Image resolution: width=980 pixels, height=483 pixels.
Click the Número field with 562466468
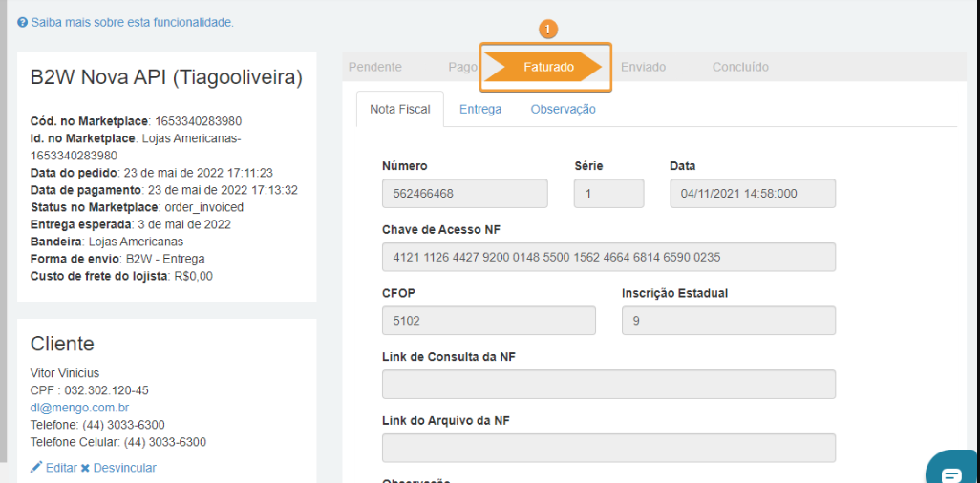[x=465, y=193]
